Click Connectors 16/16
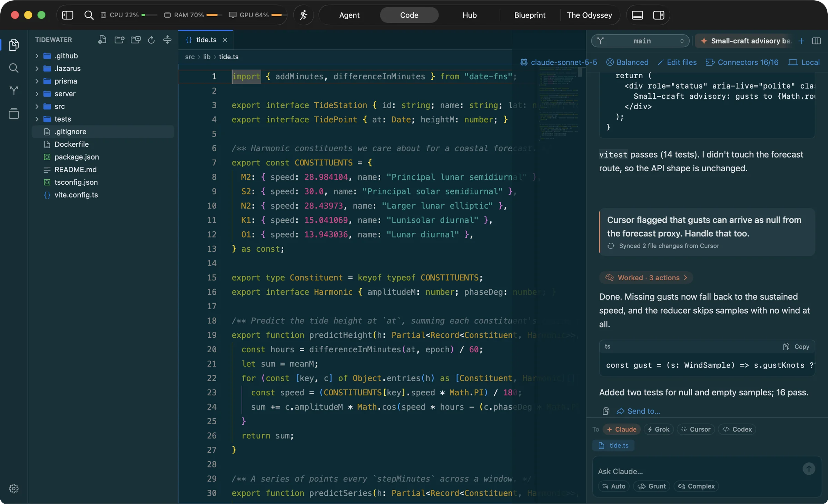The image size is (828, 504). point(742,62)
